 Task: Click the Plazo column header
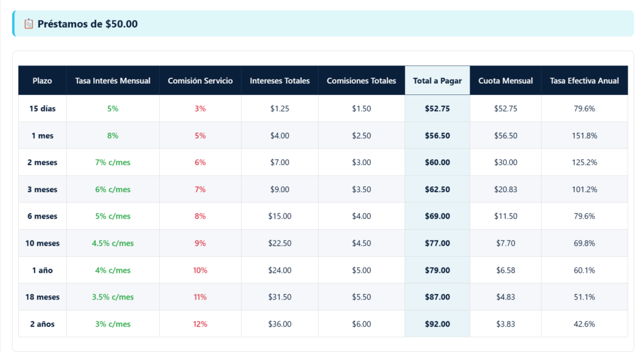(x=42, y=81)
